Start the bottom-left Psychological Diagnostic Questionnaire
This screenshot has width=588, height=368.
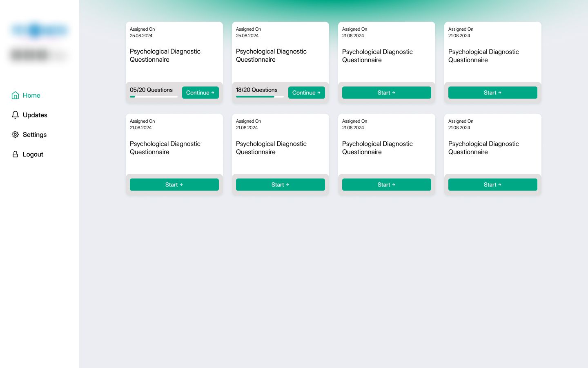(x=174, y=184)
